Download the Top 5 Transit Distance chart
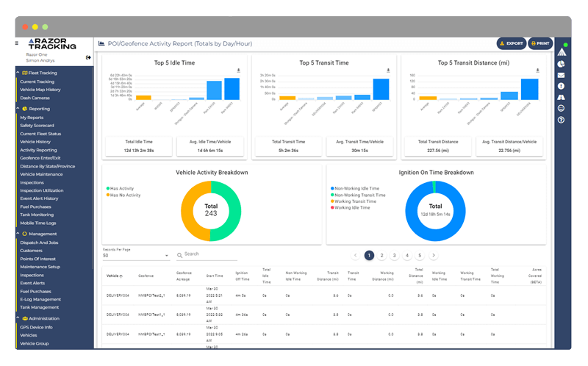The width and height of the screenshot is (588, 366). click(x=537, y=70)
